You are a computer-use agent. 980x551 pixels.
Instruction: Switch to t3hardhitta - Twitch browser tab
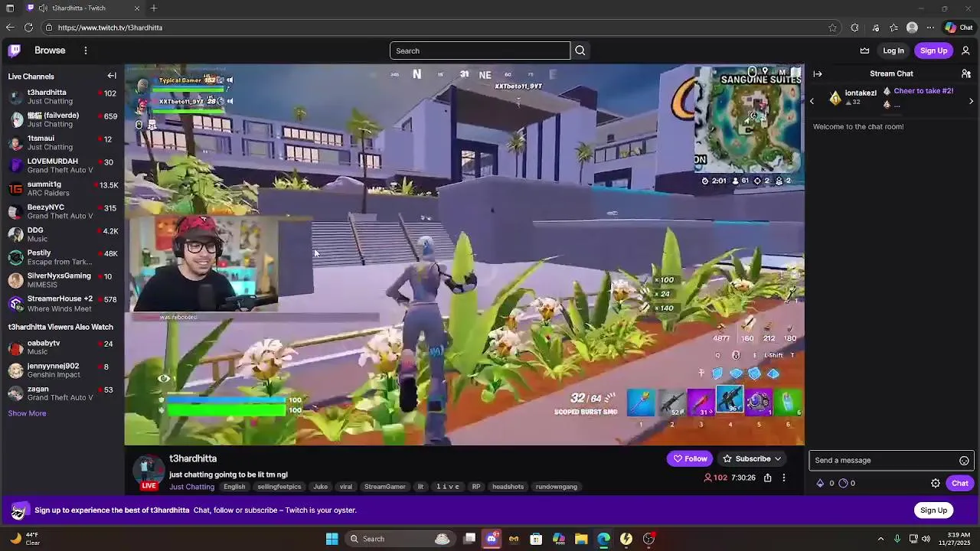pos(83,8)
